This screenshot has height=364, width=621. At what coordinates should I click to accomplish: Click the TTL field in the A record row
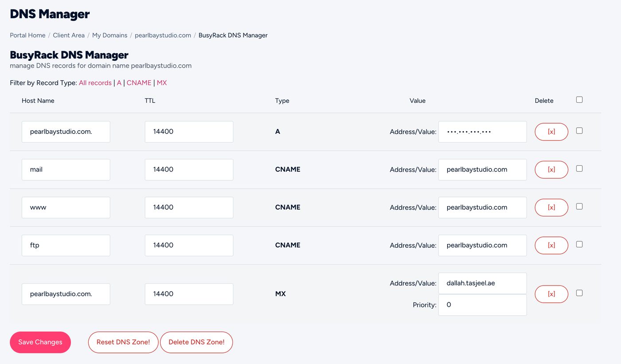point(189,132)
